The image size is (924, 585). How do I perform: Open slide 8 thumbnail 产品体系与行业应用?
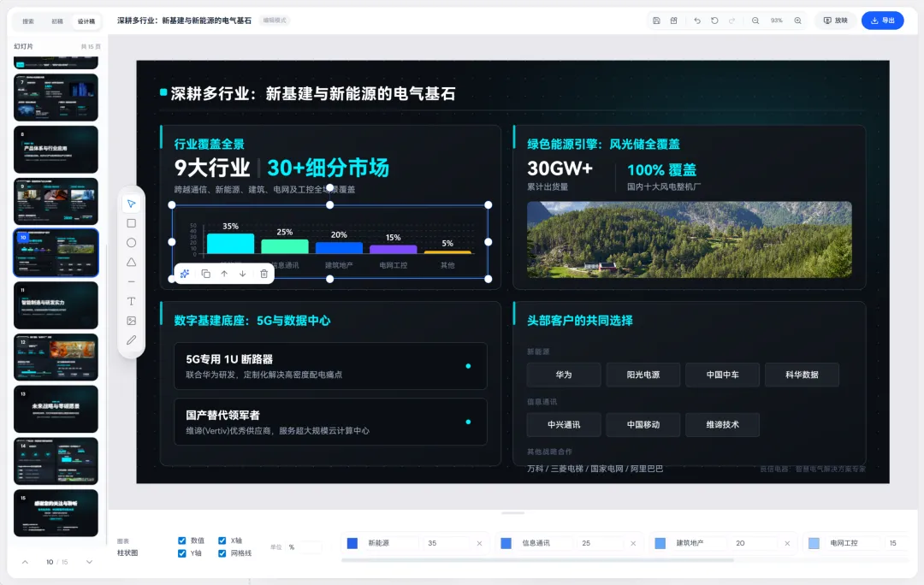56,150
